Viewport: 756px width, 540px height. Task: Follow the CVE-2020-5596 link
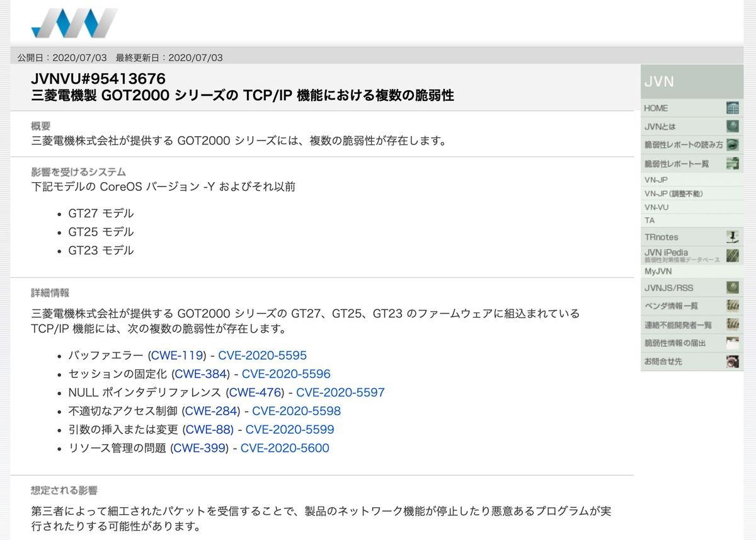286,374
